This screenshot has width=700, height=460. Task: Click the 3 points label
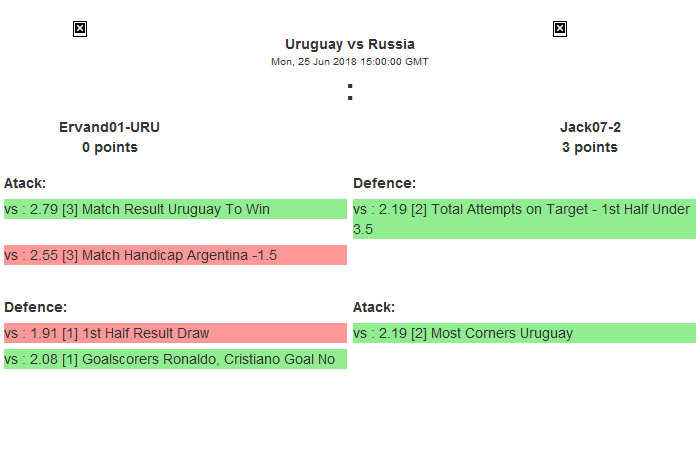[590, 147]
